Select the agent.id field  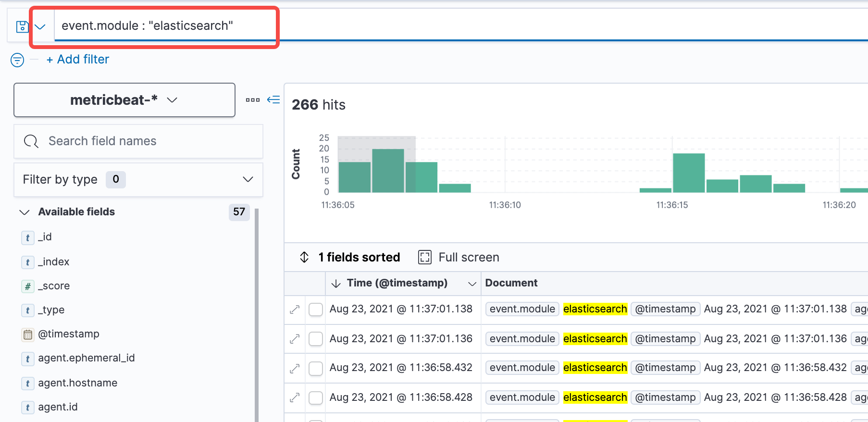pos(58,407)
